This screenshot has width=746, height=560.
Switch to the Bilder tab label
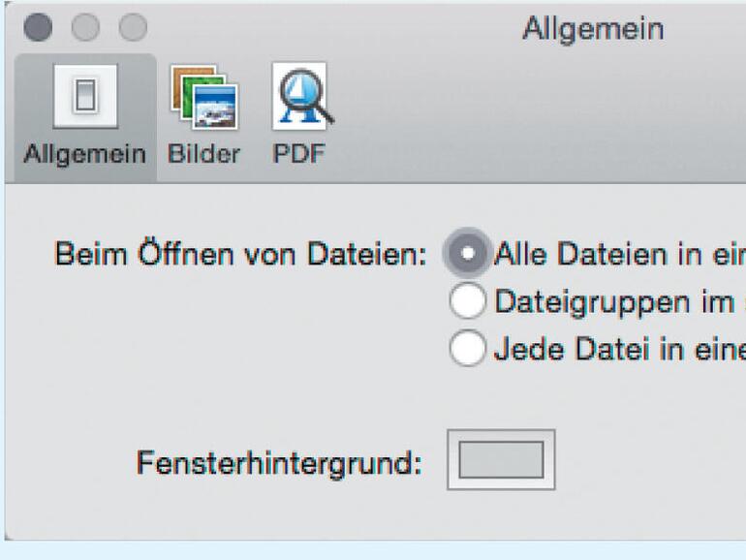pyautogui.click(x=203, y=155)
